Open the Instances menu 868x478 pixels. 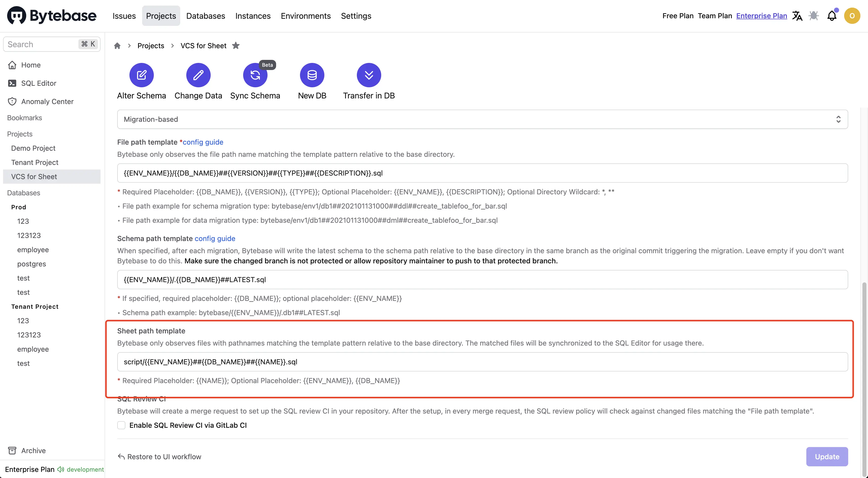tap(253, 16)
